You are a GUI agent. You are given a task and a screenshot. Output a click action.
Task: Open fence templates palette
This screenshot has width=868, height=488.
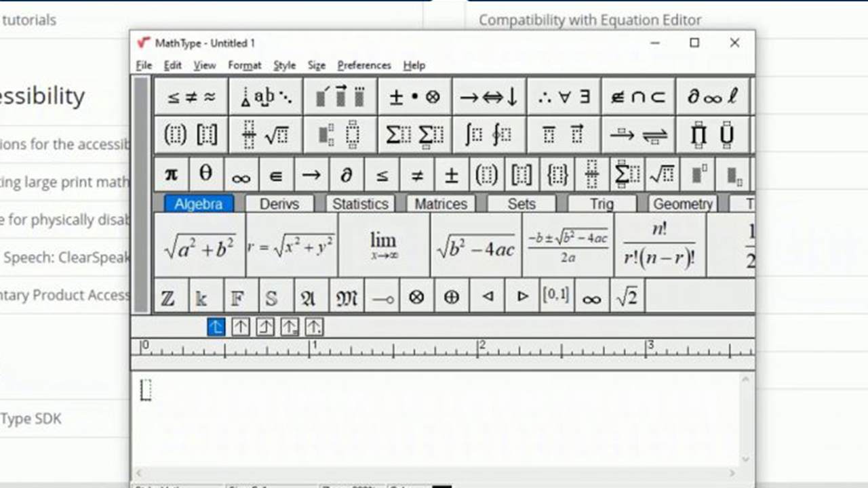coord(191,135)
